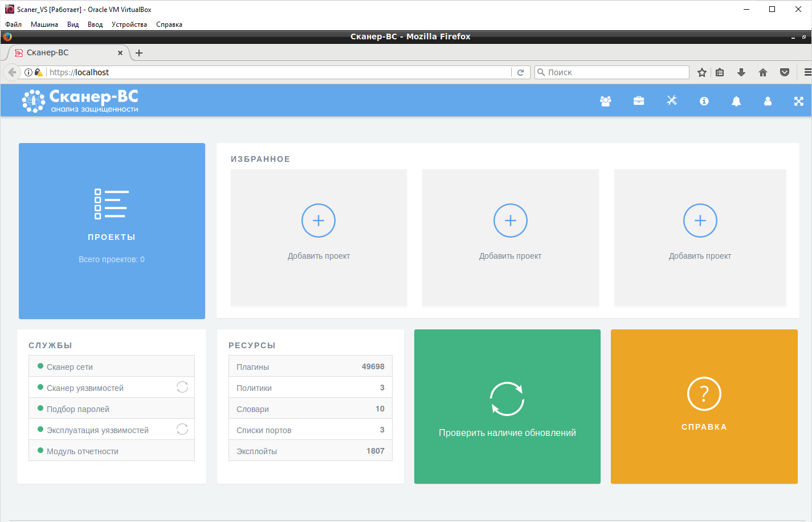Click the 1807 exploits count
This screenshot has height=522, width=812.
pyautogui.click(x=376, y=451)
